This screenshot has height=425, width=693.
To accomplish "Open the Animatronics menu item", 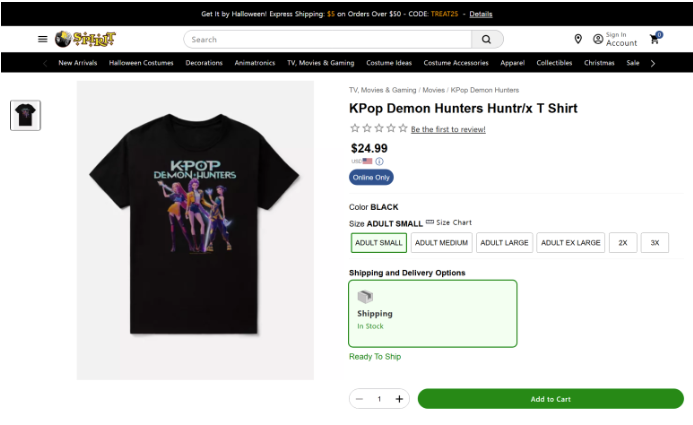I will pyautogui.click(x=255, y=63).
